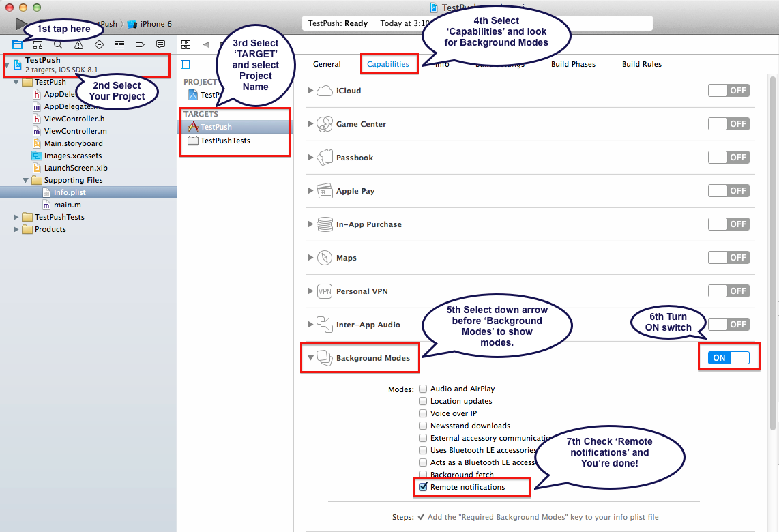Open the Find navigator magnifier icon
This screenshot has width=779, height=532.
pyautogui.click(x=58, y=45)
